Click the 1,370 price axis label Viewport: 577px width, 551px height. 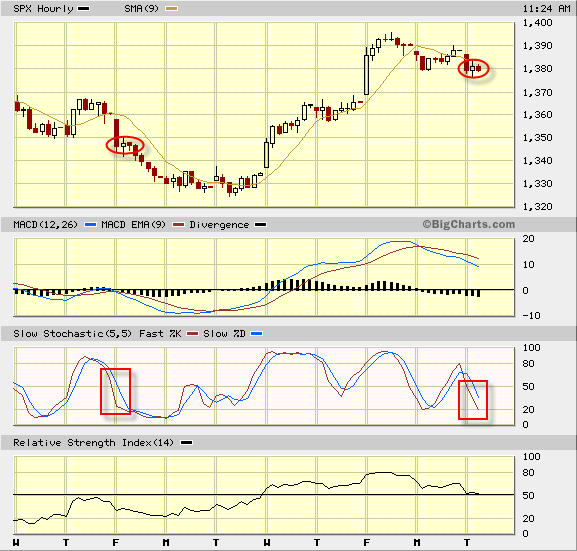[x=538, y=92]
